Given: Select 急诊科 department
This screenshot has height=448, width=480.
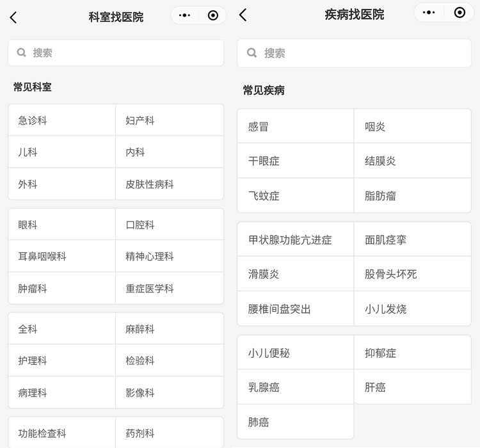Looking at the screenshot, I should pos(62,120).
